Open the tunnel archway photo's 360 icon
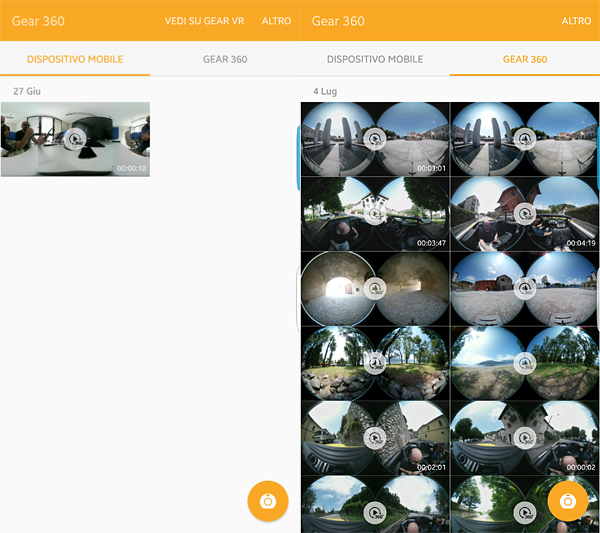Viewport: 600px width, 533px height. (375, 289)
